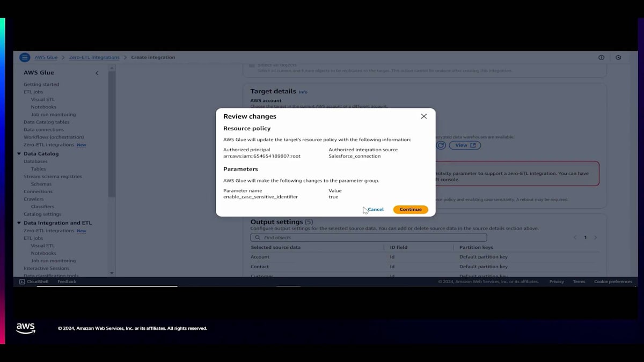This screenshot has height=362, width=644.
Task: Open Job run monitoring under first ETL jobs
Action: coord(53,114)
